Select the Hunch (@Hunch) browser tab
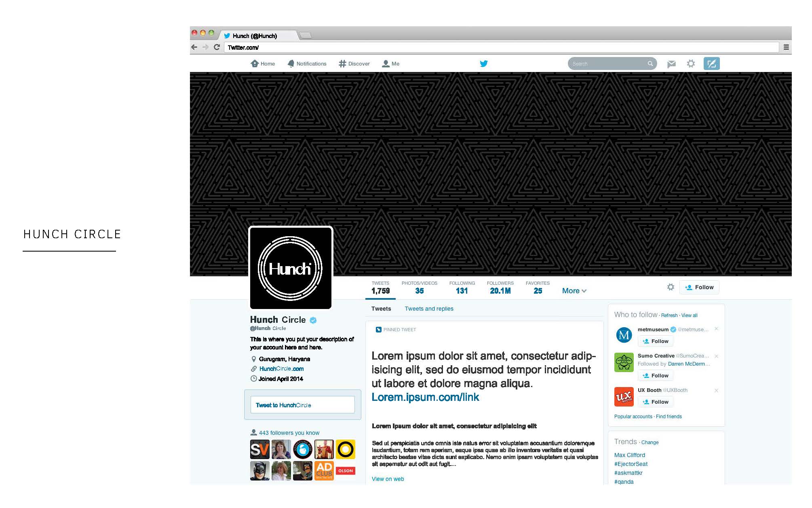Image resolution: width=812 pixels, height=508 pixels. click(259, 36)
